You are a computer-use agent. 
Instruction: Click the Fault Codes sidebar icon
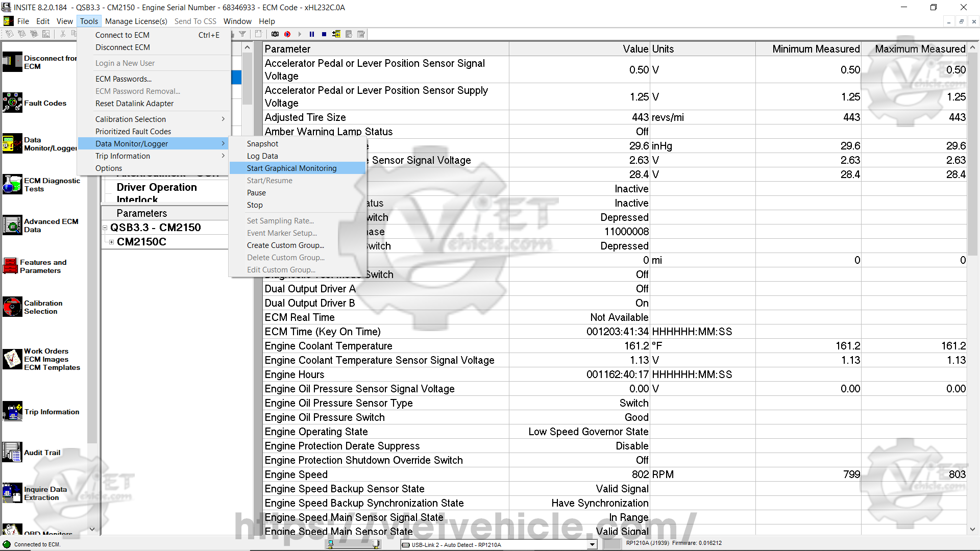[x=12, y=103]
